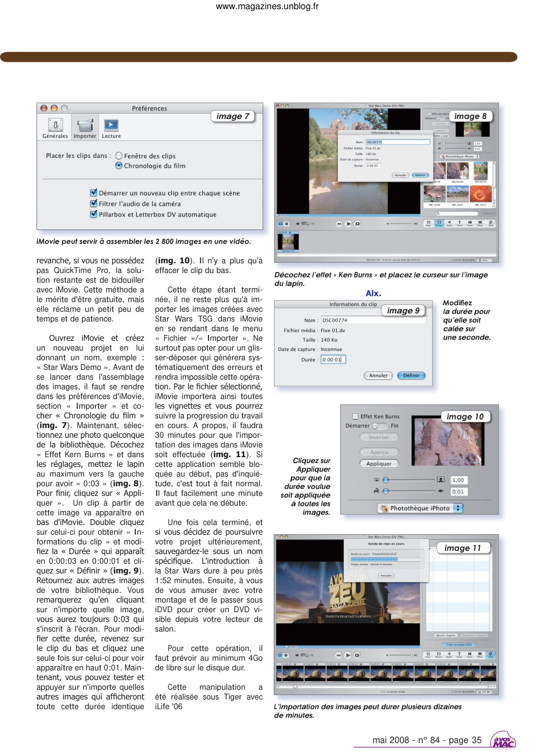Open the Lecture preferences pane icon
Screen dimensions: 535x756
pos(111,129)
